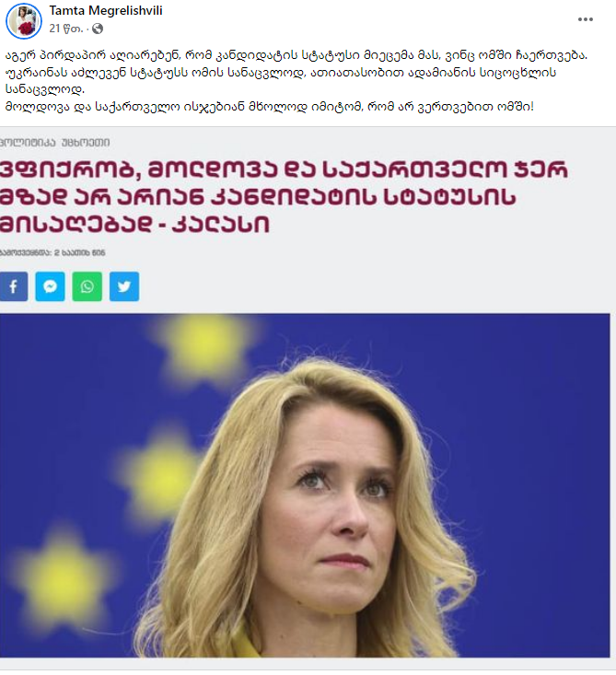Click Tamta Megrelishvili's profile picture
The width and height of the screenshot is (616, 675).
24,21
